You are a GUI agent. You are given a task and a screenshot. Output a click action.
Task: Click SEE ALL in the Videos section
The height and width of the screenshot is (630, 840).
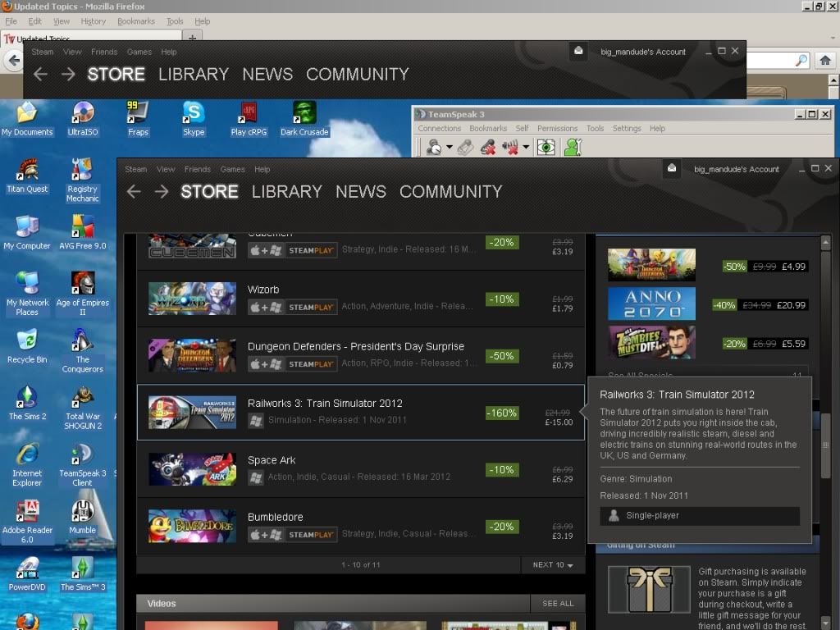pyautogui.click(x=558, y=604)
